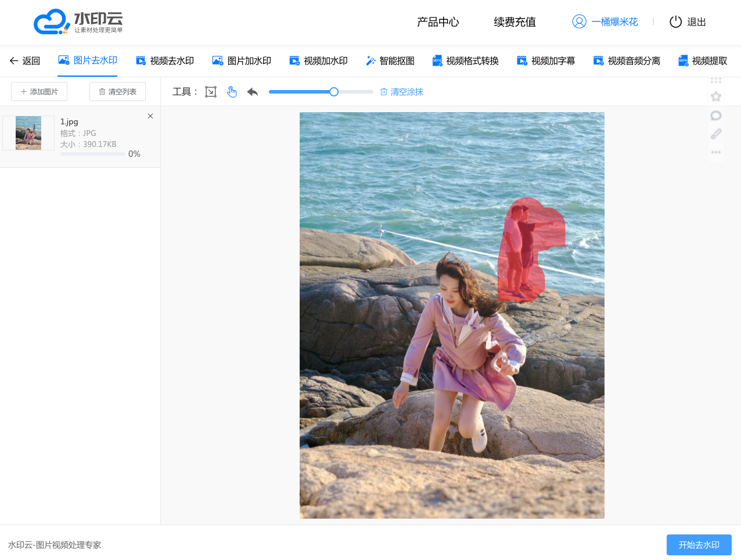This screenshot has width=741, height=560.
Task: Click the 开始去水印 button
Action: coord(699,545)
